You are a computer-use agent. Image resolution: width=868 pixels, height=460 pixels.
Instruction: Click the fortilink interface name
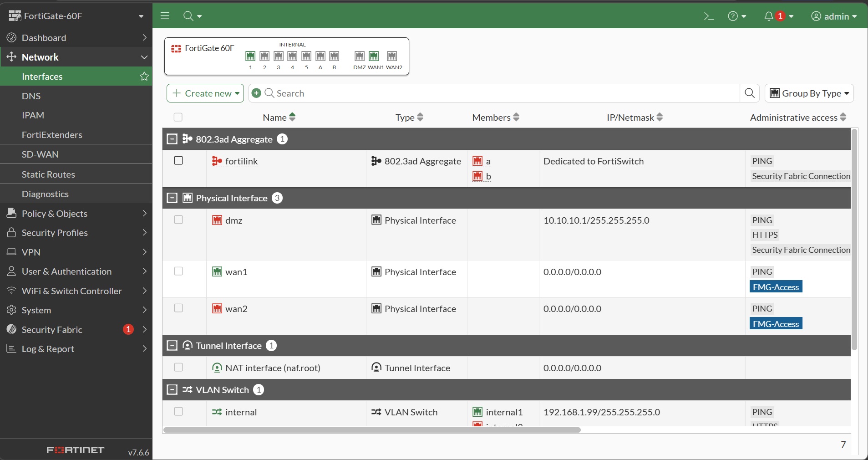click(x=241, y=161)
